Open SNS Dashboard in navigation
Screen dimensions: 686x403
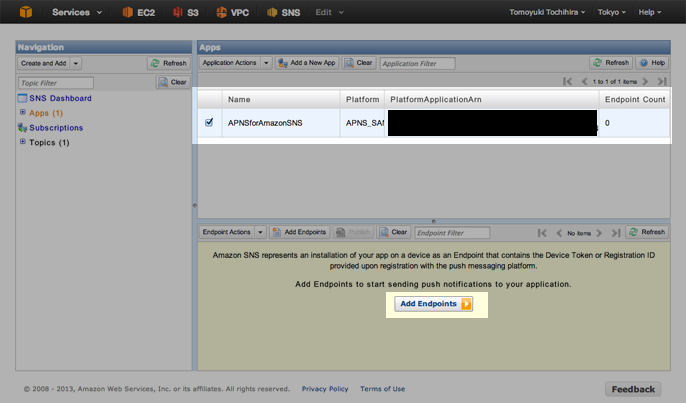60,98
